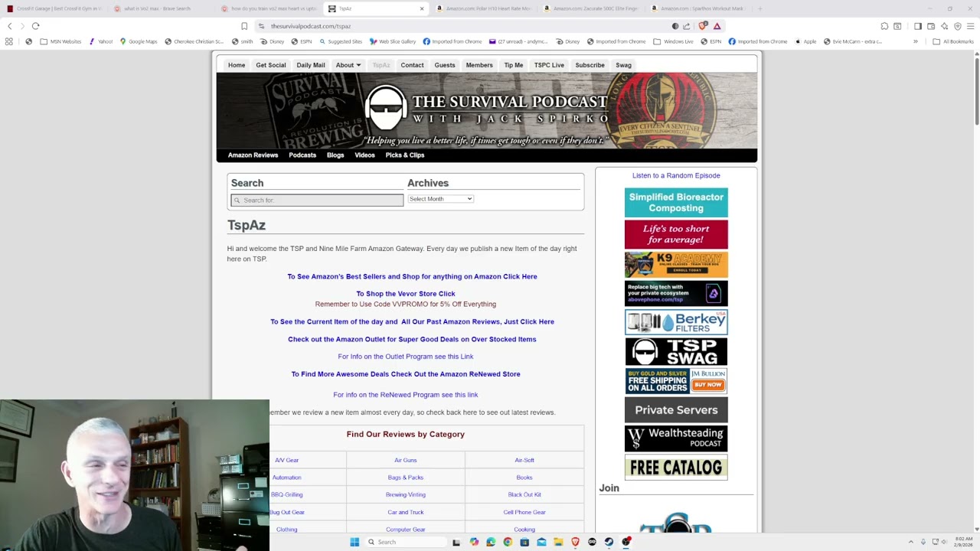The height and width of the screenshot is (551, 980).
Task: Open the MSN Websites bookmark
Action: coord(61,41)
